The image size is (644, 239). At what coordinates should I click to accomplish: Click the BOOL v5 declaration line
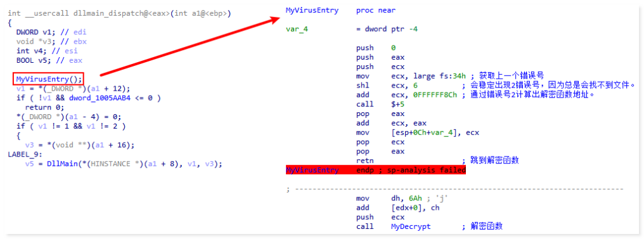pos(49,60)
